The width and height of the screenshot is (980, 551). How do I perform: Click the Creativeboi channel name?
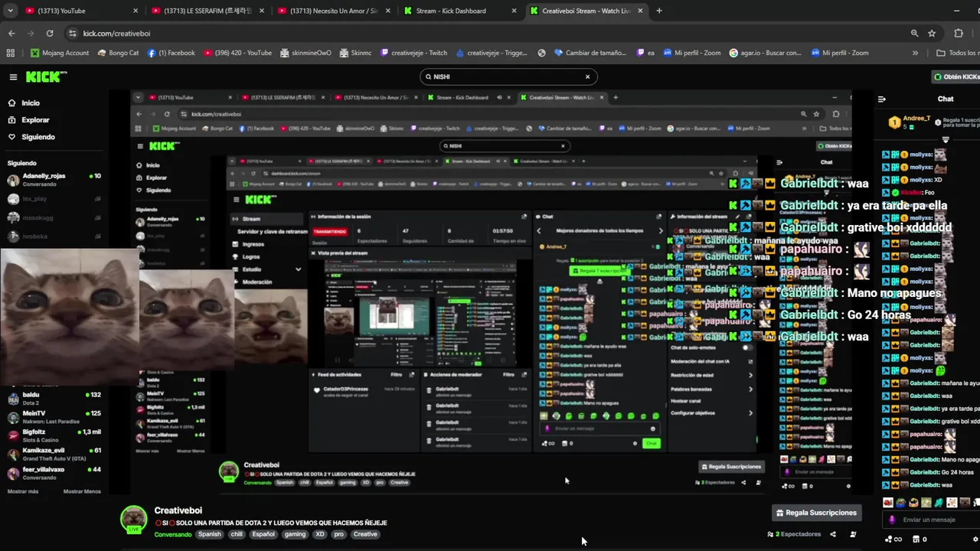(x=178, y=510)
